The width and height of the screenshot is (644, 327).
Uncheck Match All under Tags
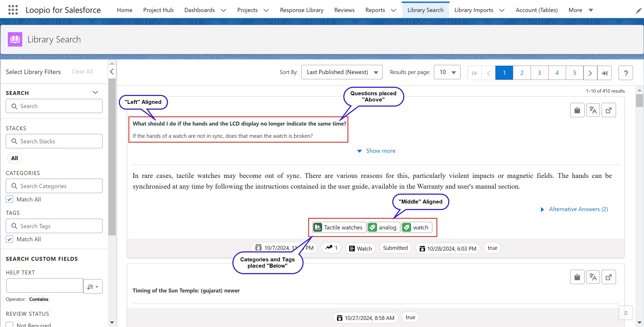pyautogui.click(x=9, y=239)
